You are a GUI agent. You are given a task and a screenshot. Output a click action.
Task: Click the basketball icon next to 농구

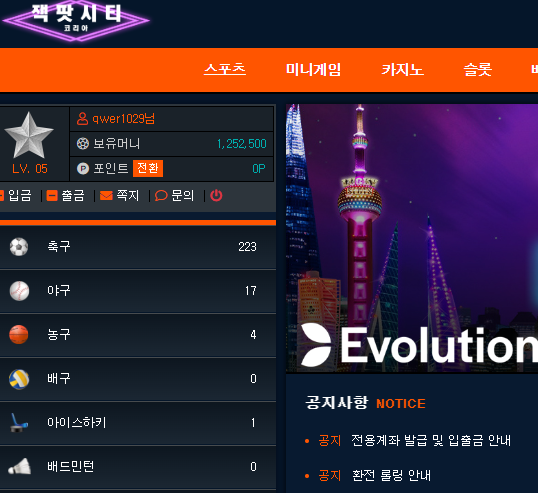(x=19, y=334)
